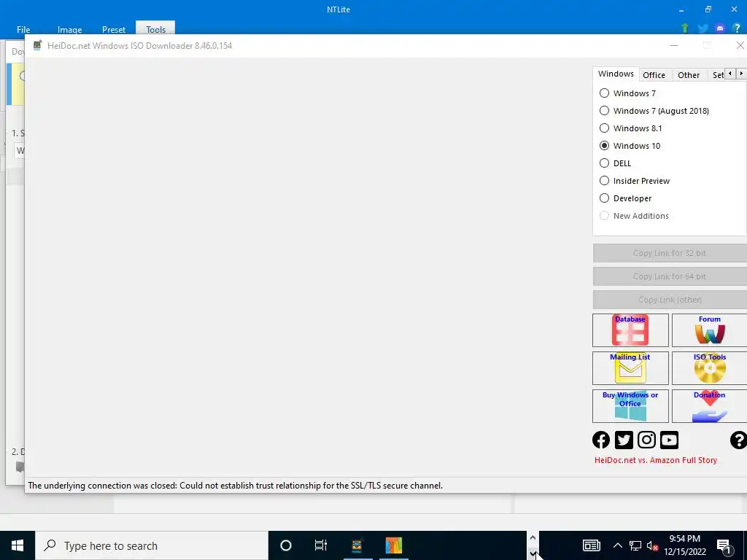747x560 pixels.
Task: Click the HeiDoc app icon in title bar
Action: [x=37, y=46]
